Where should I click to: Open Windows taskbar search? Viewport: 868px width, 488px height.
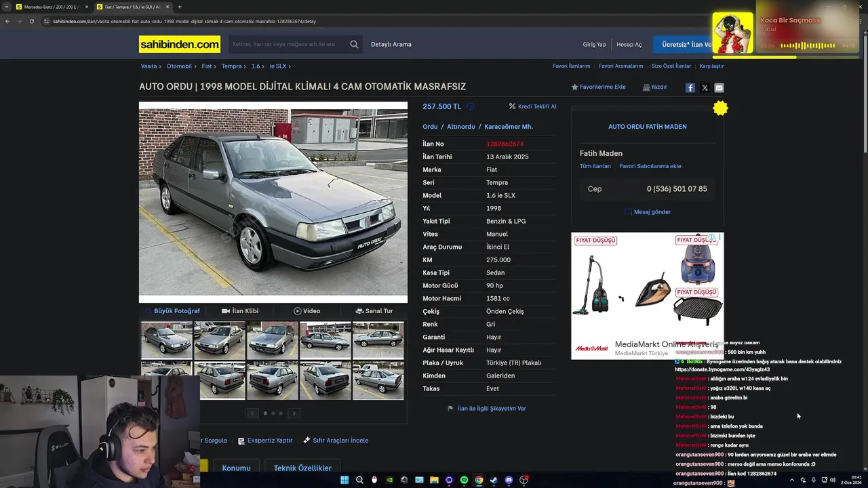(x=359, y=480)
